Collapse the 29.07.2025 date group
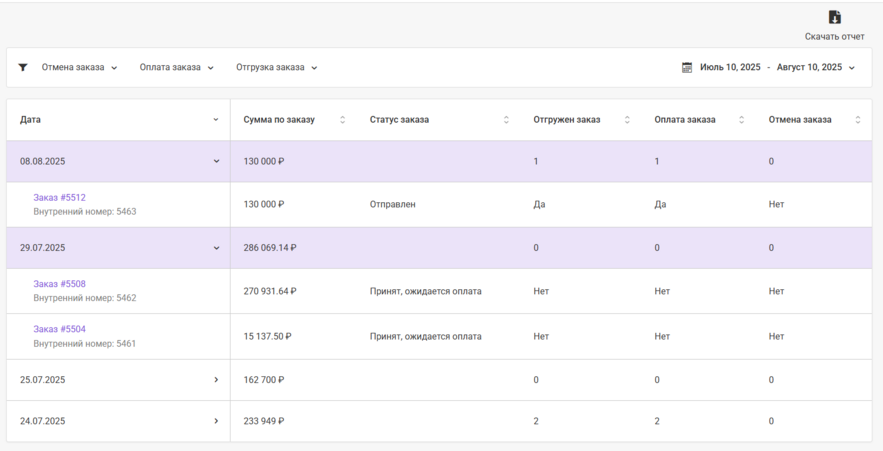 coord(216,248)
